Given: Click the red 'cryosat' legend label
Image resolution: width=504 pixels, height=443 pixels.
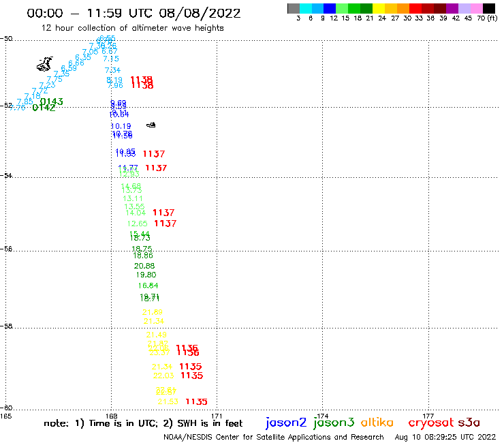Looking at the screenshot, I should tap(431, 423).
